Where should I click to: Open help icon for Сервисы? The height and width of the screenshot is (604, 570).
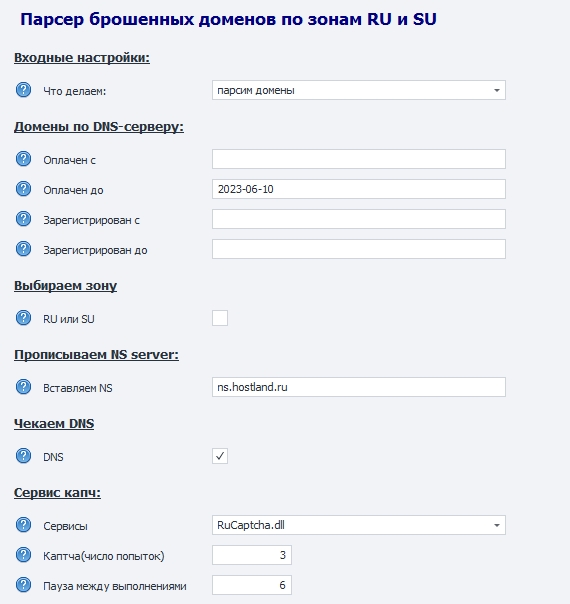pyautogui.click(x=23, y=525)
